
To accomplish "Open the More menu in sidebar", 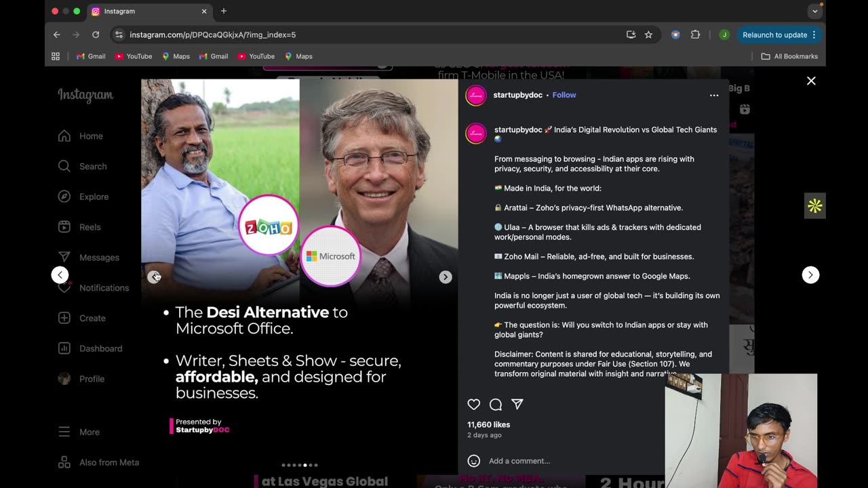I will click(x=79, y=432).
